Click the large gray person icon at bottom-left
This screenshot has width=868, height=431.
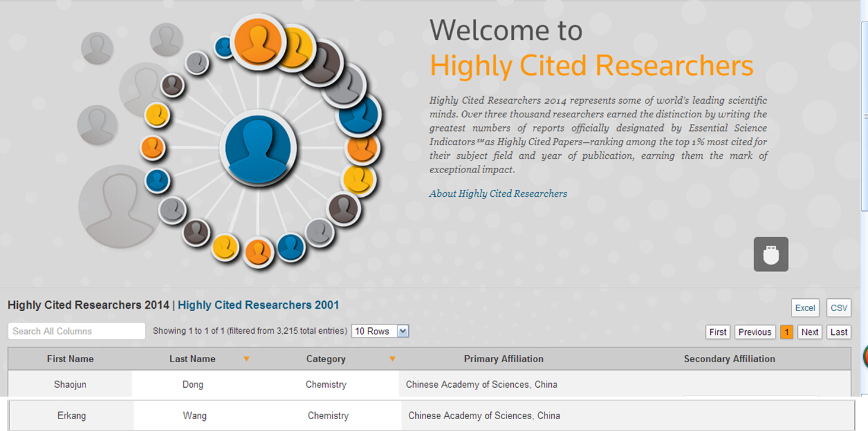[117, 206]
